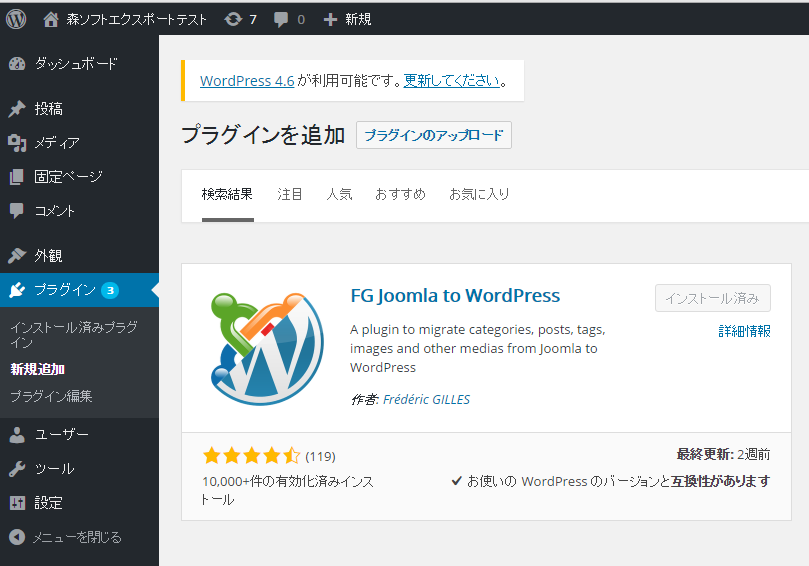
Task: Click the ユーザー person icon
Action: (x=17, y=434)
